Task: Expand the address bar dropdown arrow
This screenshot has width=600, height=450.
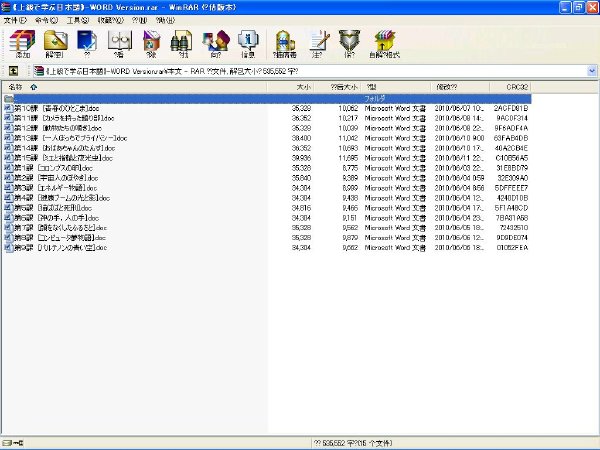Action: (x=592, y=71)
